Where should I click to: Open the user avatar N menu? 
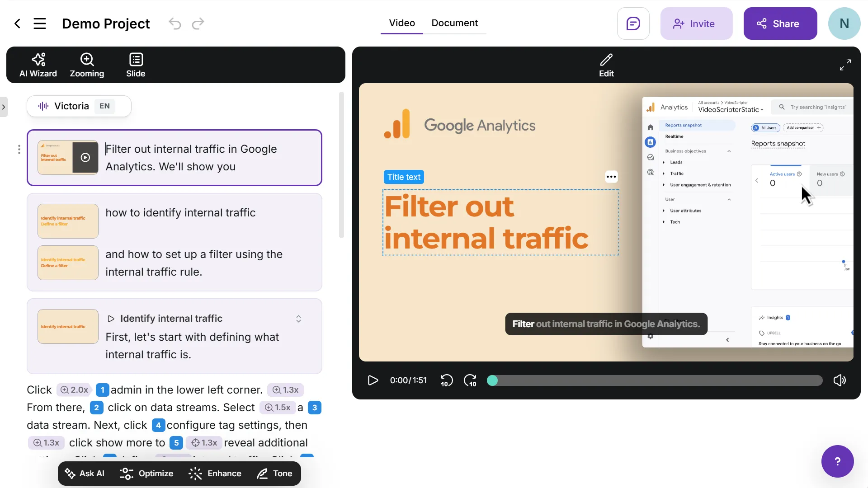click(x=844, y=23)
